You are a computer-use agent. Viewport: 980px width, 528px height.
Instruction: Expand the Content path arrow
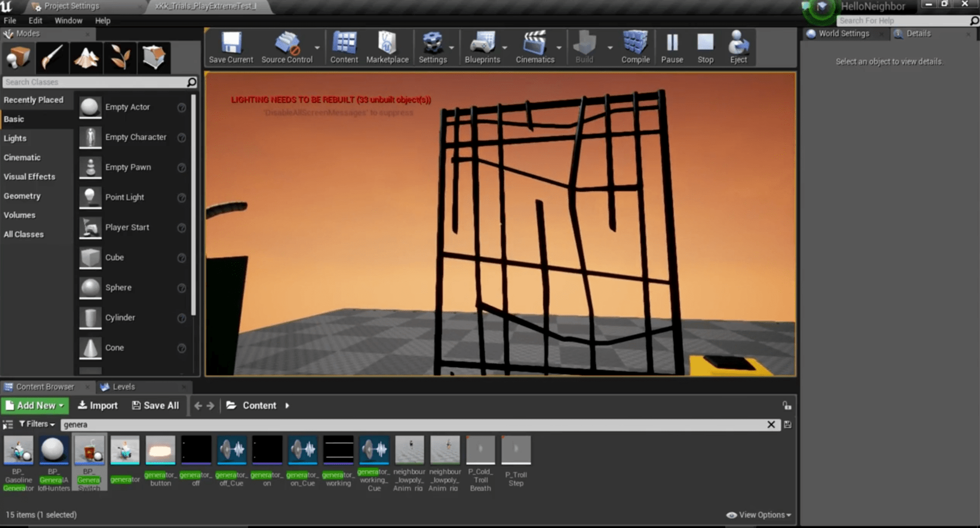(287, 406)
